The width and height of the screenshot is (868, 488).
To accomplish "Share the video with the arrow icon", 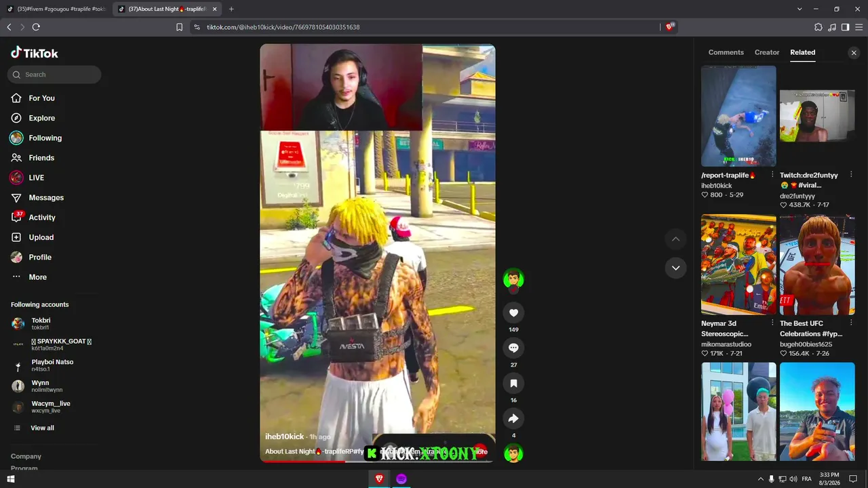I will (x=513, y=418).
